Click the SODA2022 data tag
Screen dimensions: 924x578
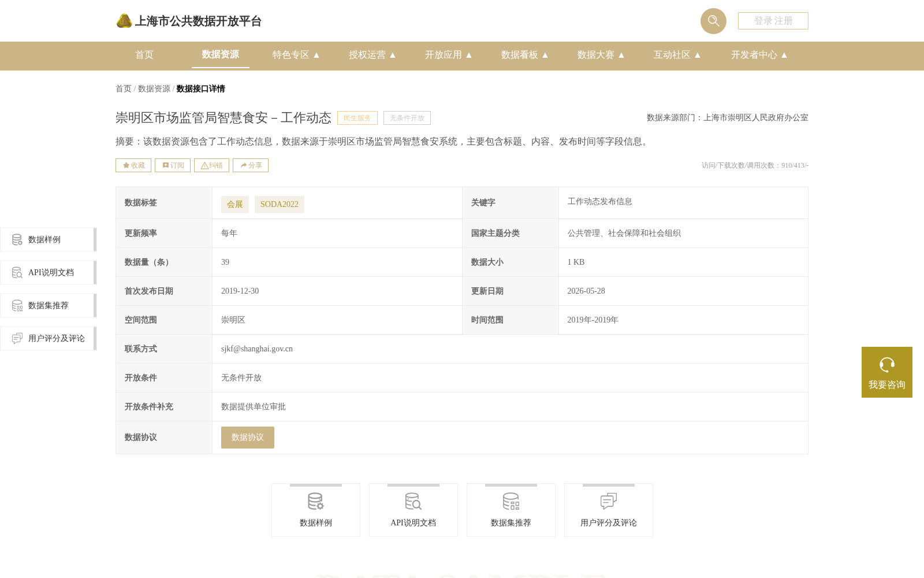[280, 205]
